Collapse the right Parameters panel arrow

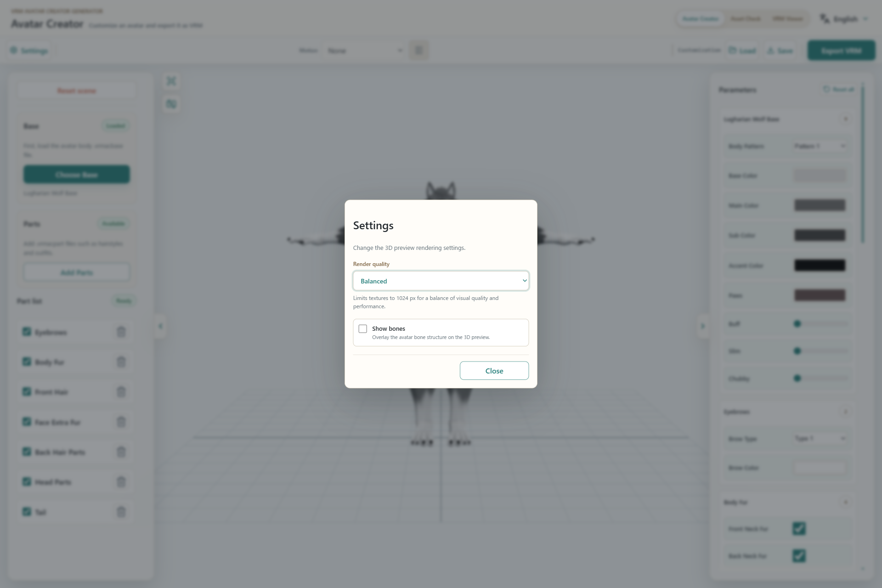702,326
